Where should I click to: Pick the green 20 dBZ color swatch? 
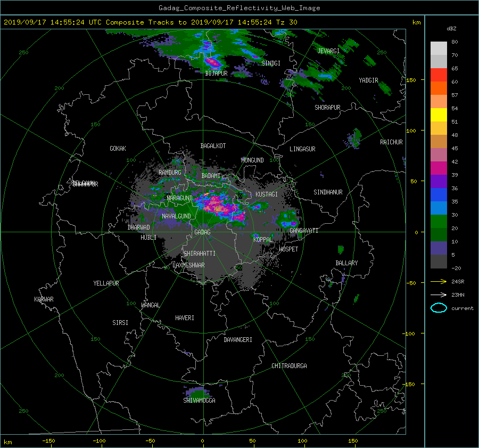439,222
